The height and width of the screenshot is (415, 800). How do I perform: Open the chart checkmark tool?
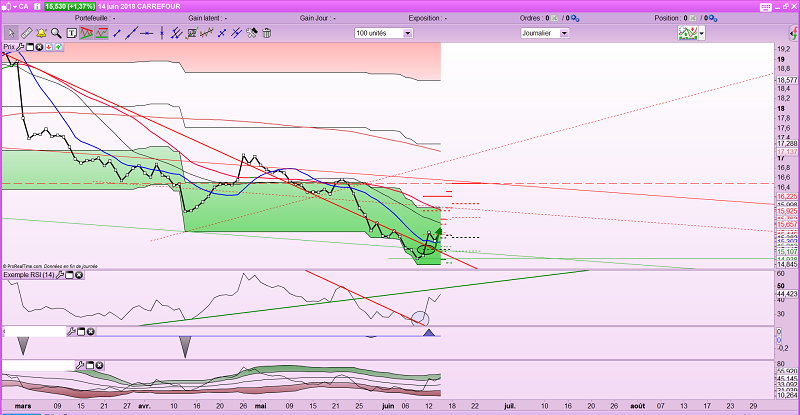192,33
